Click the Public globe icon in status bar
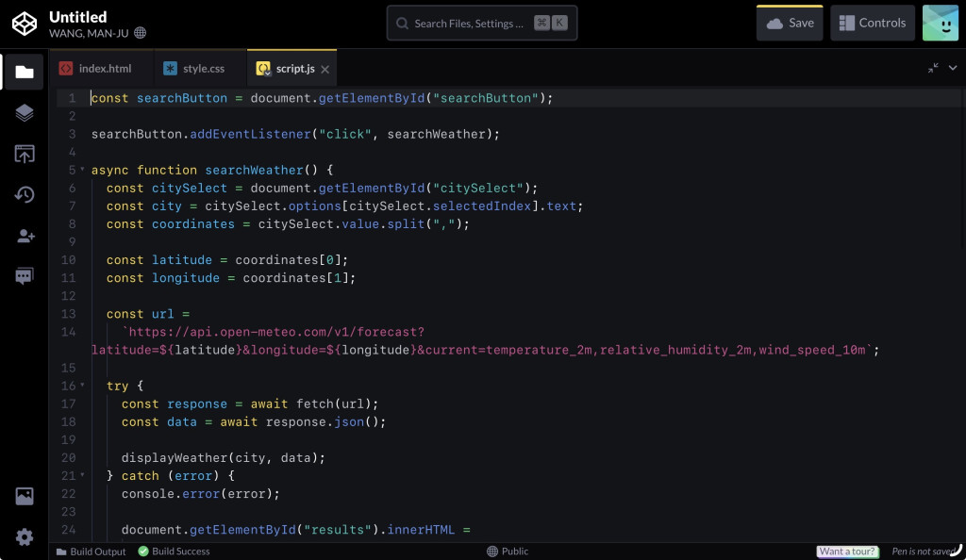The height and width of the screenshot is (560, 966). (x=492, y=552)
